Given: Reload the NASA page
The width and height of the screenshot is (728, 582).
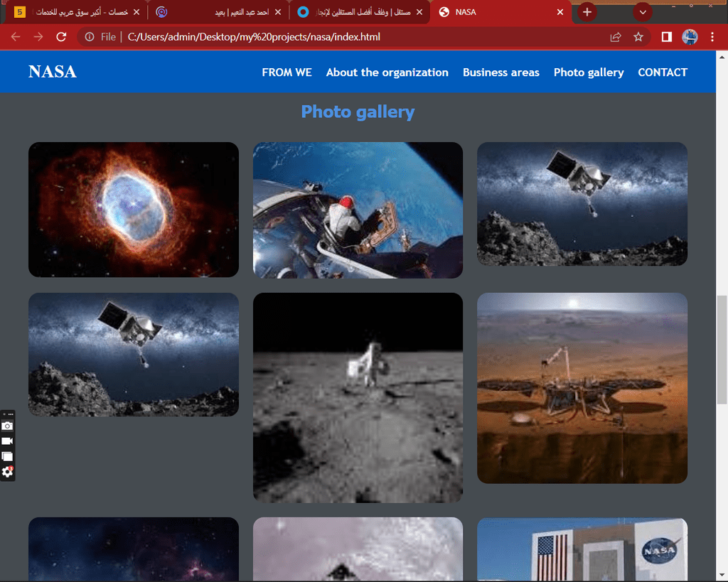Looking at the screenshot, I should click(61, 37).
